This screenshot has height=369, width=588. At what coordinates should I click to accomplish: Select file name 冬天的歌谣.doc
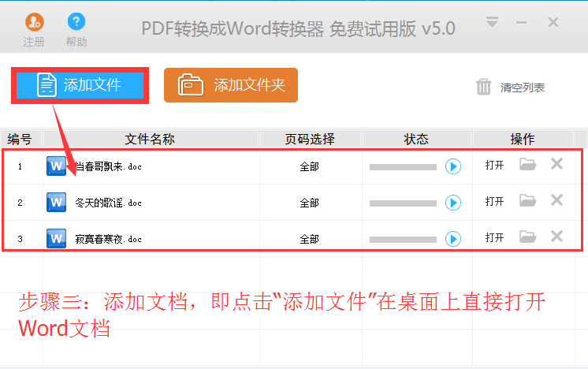click(108, 203)
